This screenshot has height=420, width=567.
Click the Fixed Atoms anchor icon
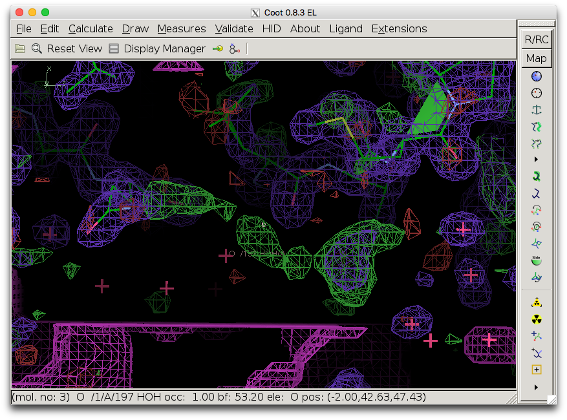click(x=536, y=110)
